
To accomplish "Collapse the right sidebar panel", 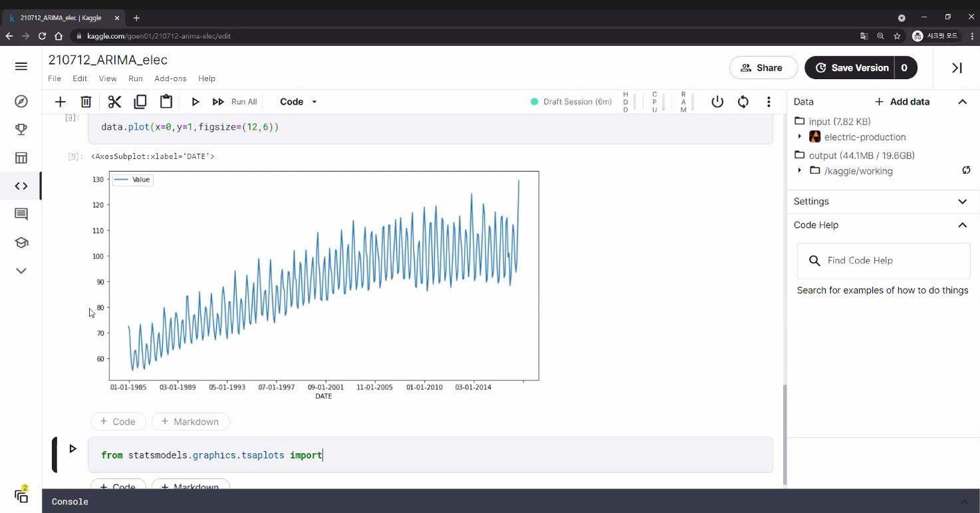I will pyautogui.click(x=957, y=68).
